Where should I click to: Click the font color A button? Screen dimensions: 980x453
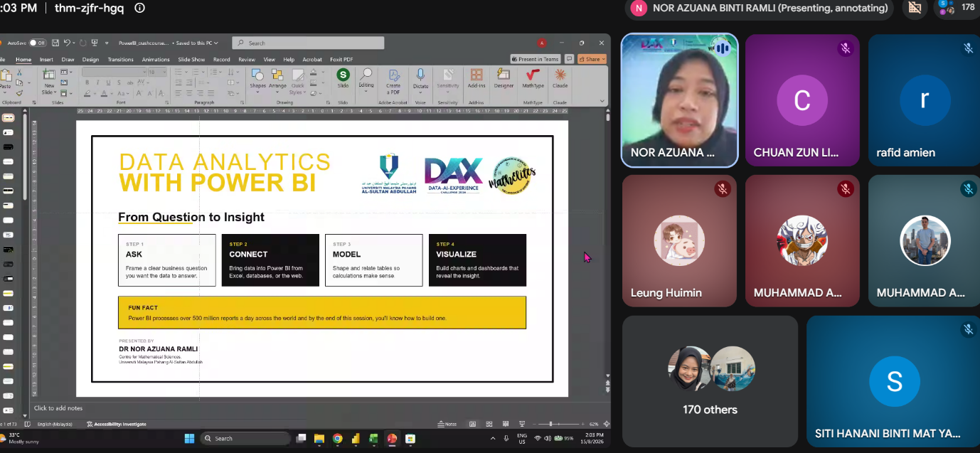click(x=104, y=93)
